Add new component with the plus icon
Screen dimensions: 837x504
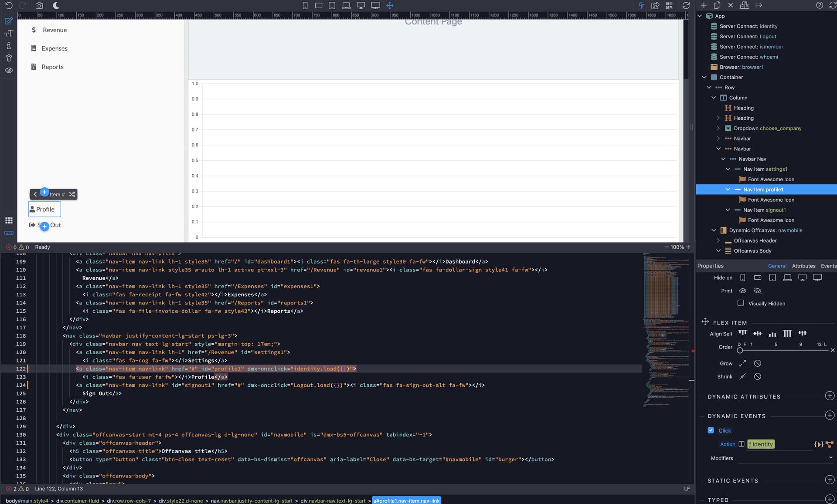pyautogui.click(x=704, y=5)
